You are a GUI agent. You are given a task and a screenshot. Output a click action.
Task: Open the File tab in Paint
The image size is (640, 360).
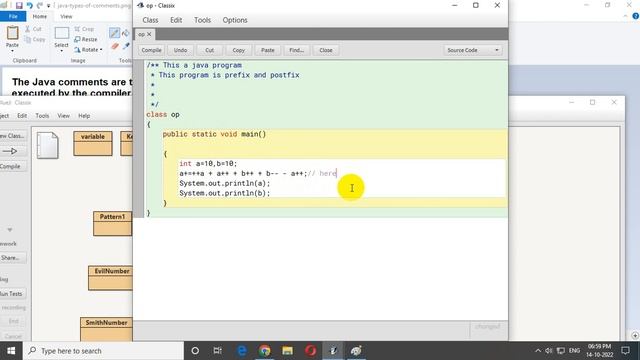tap(13, 16)
